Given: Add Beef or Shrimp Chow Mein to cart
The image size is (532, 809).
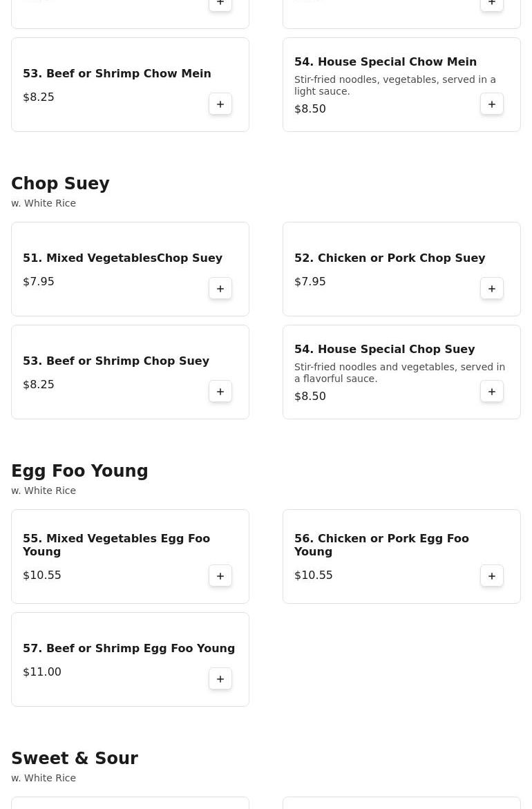Looking at the screenshot, I should point(220,104).
